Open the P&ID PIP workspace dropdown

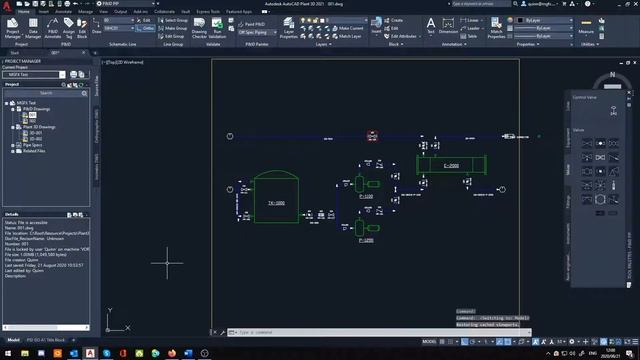click(x=126, y=4)
